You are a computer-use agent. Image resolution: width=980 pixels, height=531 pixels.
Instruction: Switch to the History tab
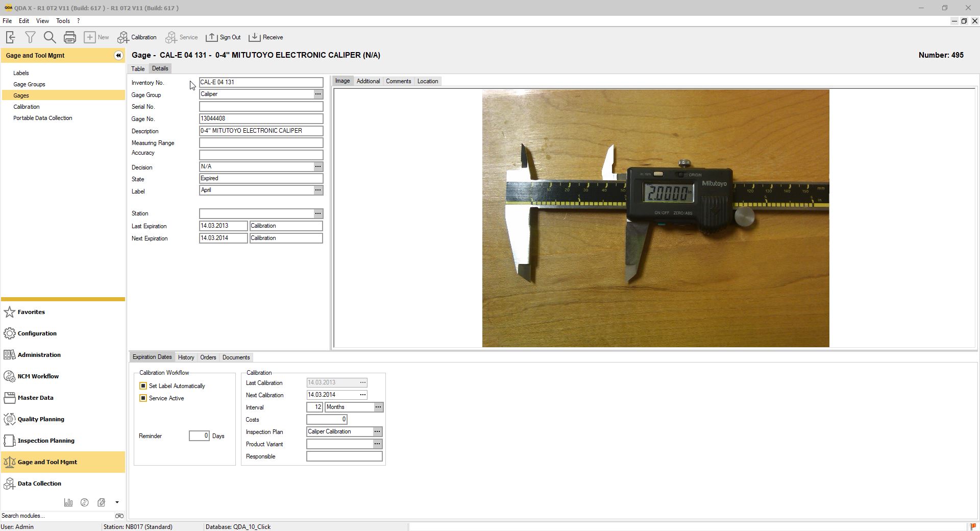click(x=186, y=357)
